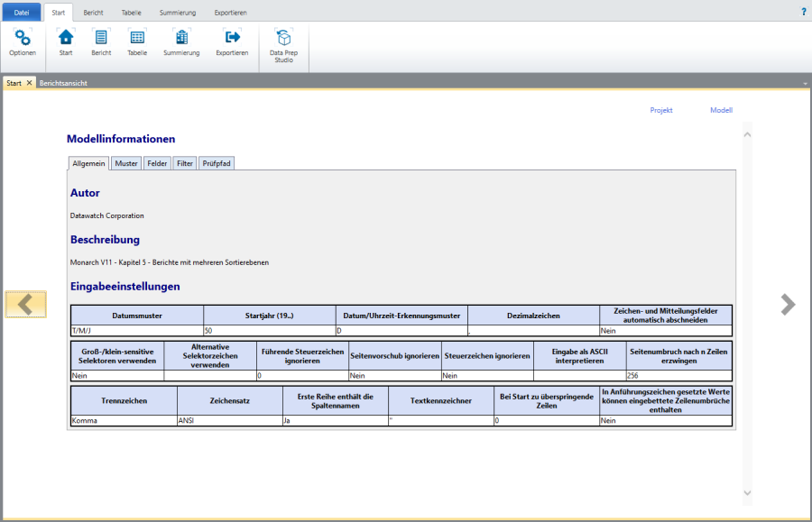
Task: Click the Start home icon in ribbon
Action: [x=66, y=38]
